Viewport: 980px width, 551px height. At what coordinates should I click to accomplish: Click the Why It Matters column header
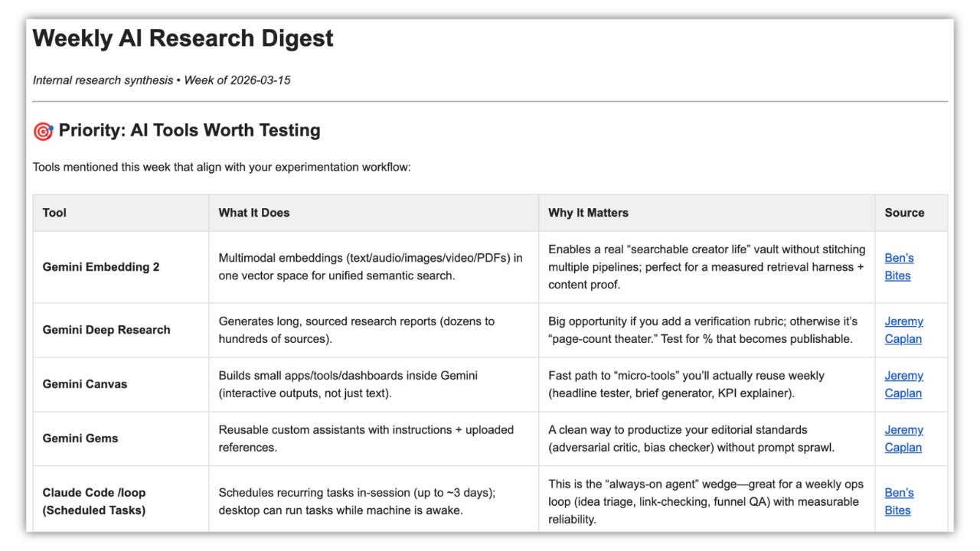(x=588, y=213)
